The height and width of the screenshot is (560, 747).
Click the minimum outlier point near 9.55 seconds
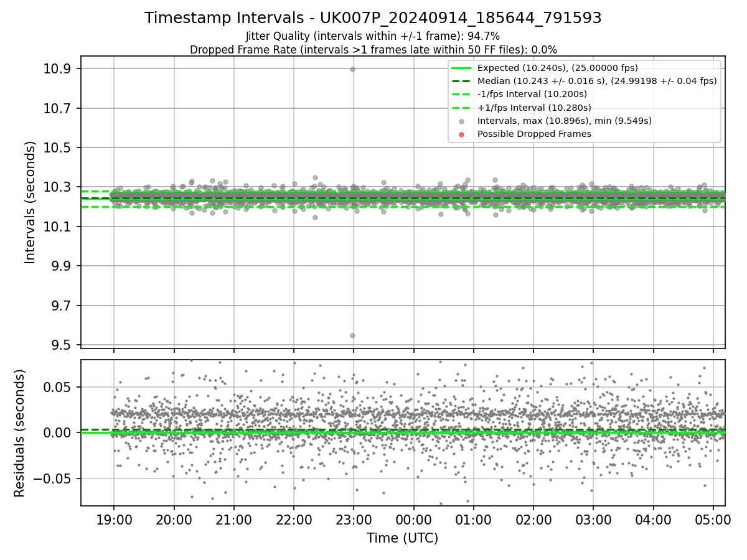click(x=352, y=335)
